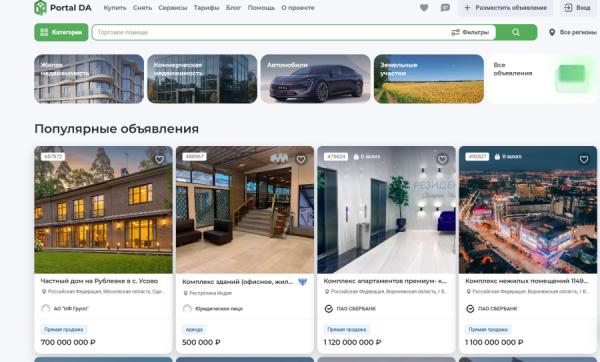Click price 500 000 ₽

pos(201,342)
